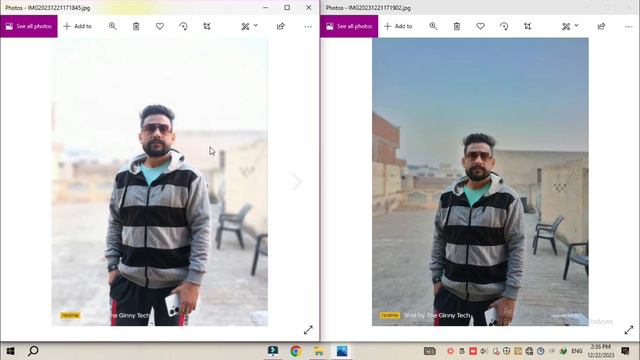640x360 pixels.
Task: Maximize the left Photos window
Action: (287, 7)
